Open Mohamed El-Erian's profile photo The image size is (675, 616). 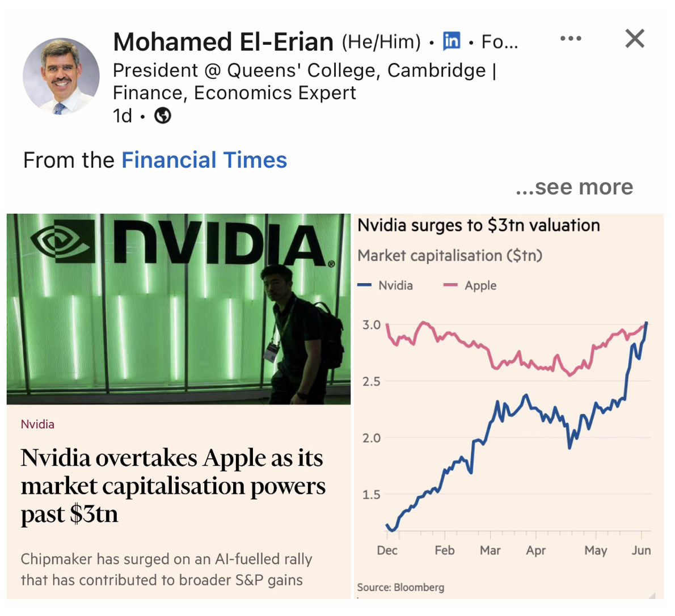(x=61, y=77)
